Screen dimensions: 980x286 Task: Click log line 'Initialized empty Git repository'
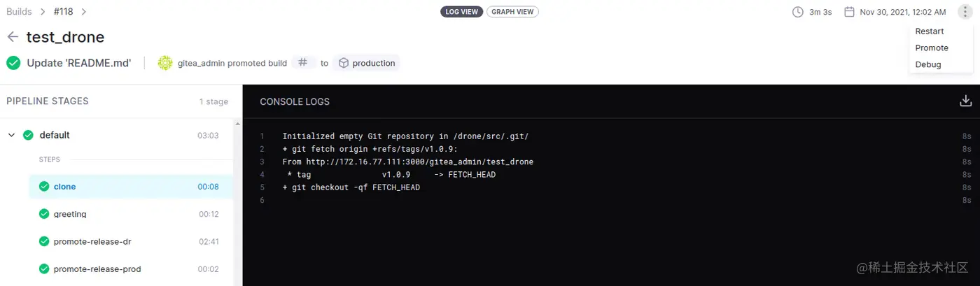[405, 136]
